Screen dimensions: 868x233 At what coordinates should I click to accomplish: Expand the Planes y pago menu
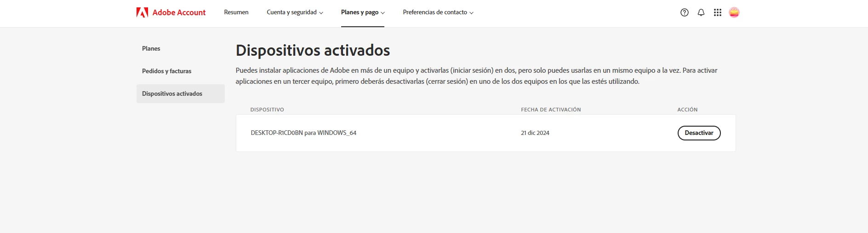coord(363,12)
